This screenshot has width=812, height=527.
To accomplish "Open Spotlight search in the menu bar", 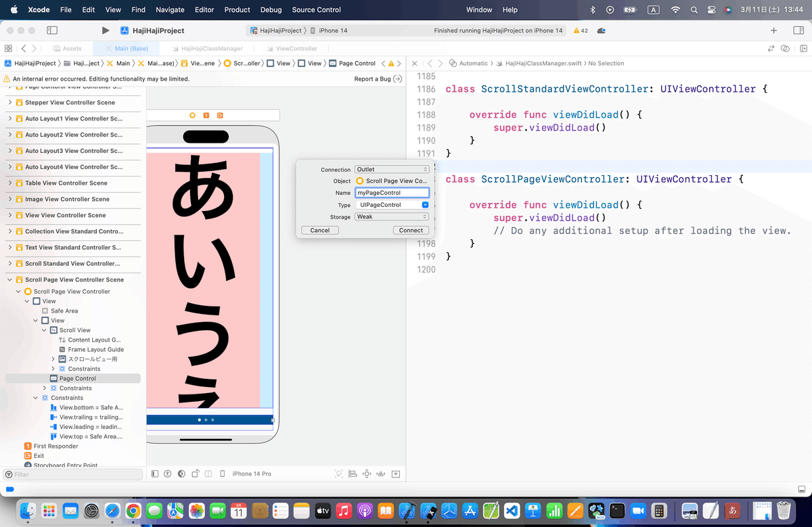I will 694,9.
